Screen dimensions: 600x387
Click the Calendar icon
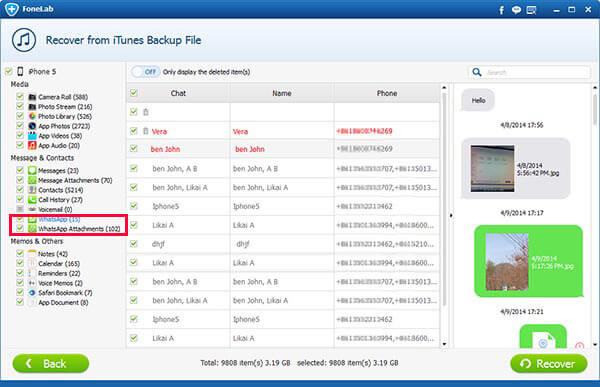pos(32,263)
